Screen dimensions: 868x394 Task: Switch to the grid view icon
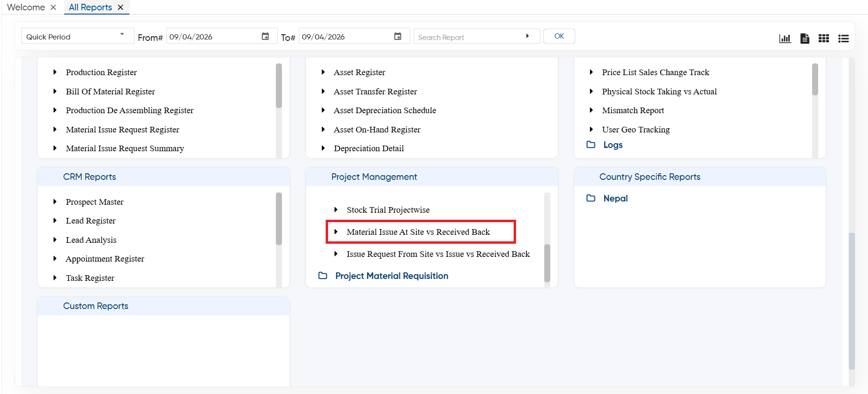click(x=824, y=39)
